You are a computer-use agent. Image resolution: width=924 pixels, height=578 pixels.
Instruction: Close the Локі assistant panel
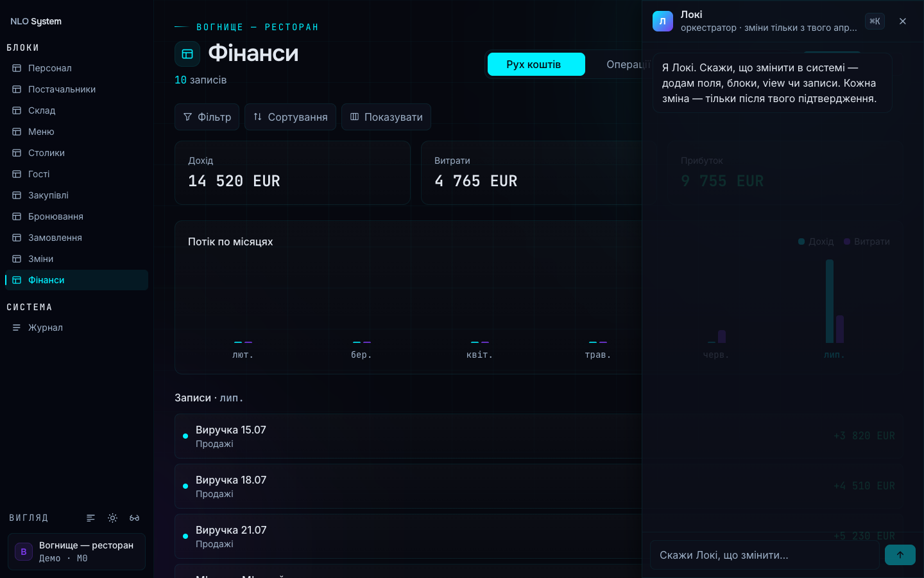click(x=903, y=21)
